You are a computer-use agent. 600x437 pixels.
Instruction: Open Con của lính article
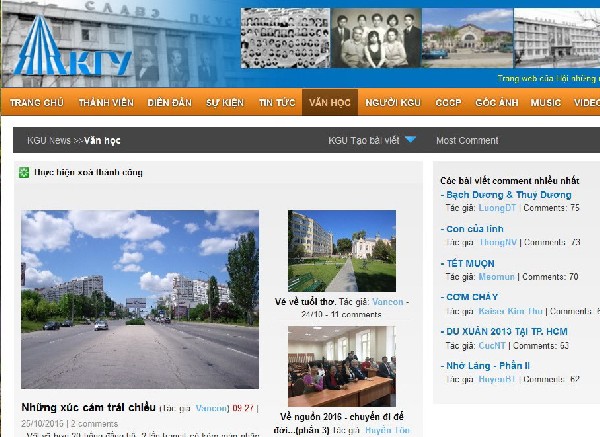(474, 229)
